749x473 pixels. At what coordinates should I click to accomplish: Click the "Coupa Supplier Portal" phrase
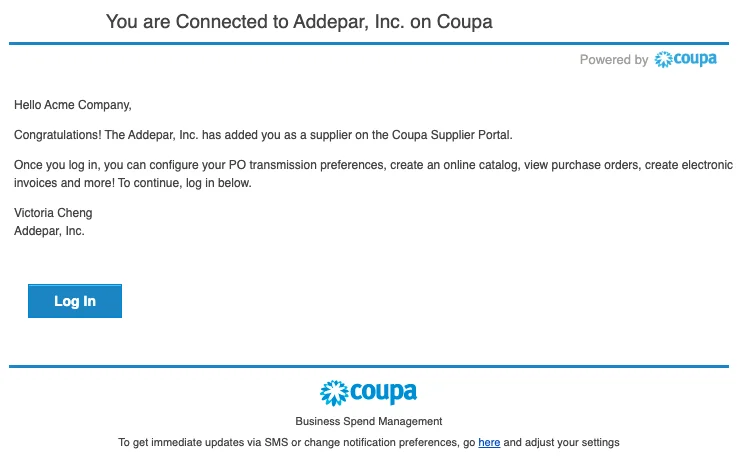tap(451, 135)
